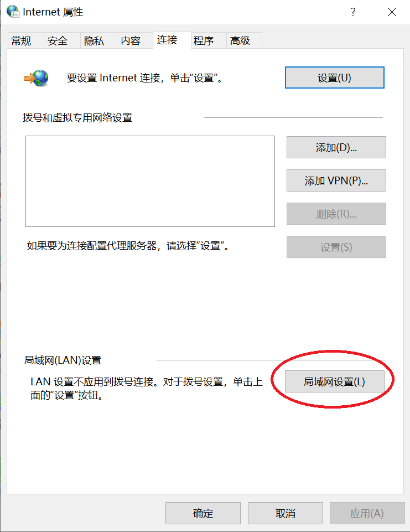
Task: Click the globe with arrow connection icon
Action: pyautogui.click(x=36, y=78)
